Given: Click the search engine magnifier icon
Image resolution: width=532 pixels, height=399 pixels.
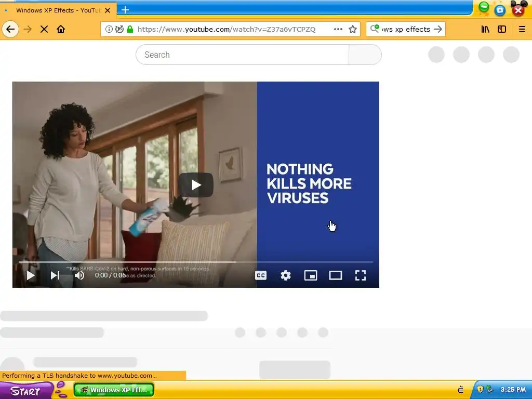Looking at the screenshot, I should [375, 29].
